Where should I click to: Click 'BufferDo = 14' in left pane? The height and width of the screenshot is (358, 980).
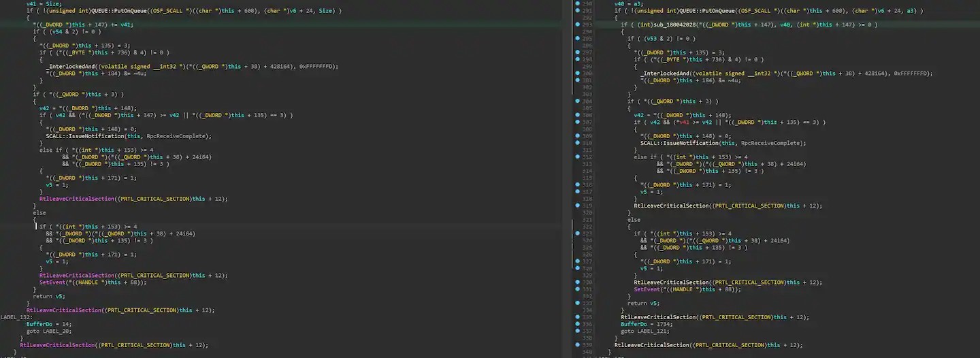(x=48, y=324)
